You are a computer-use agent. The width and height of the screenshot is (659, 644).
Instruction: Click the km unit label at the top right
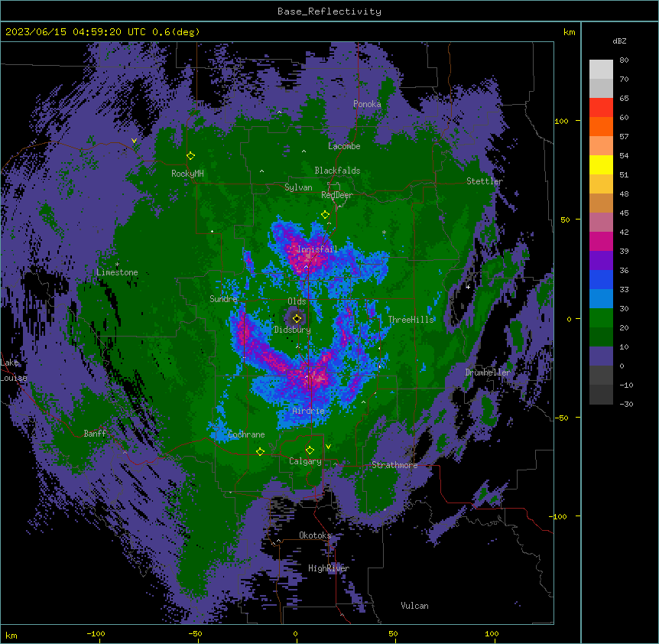569,32
